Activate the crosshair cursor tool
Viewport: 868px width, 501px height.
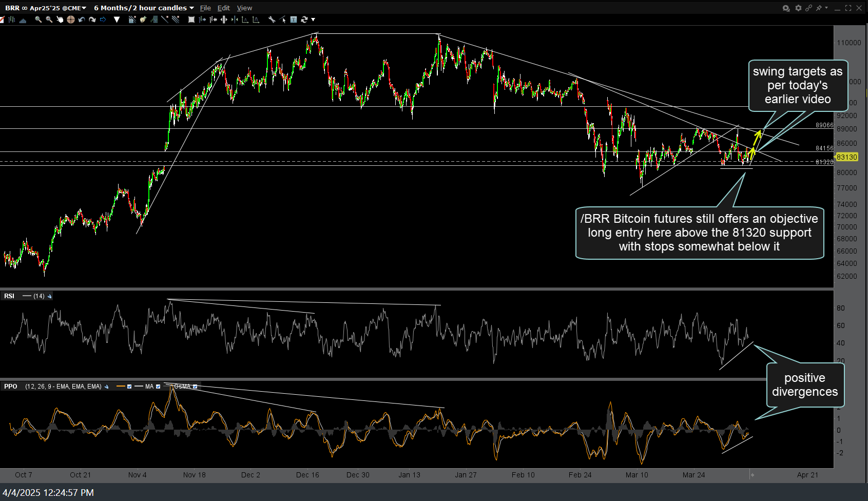[70, 20]
